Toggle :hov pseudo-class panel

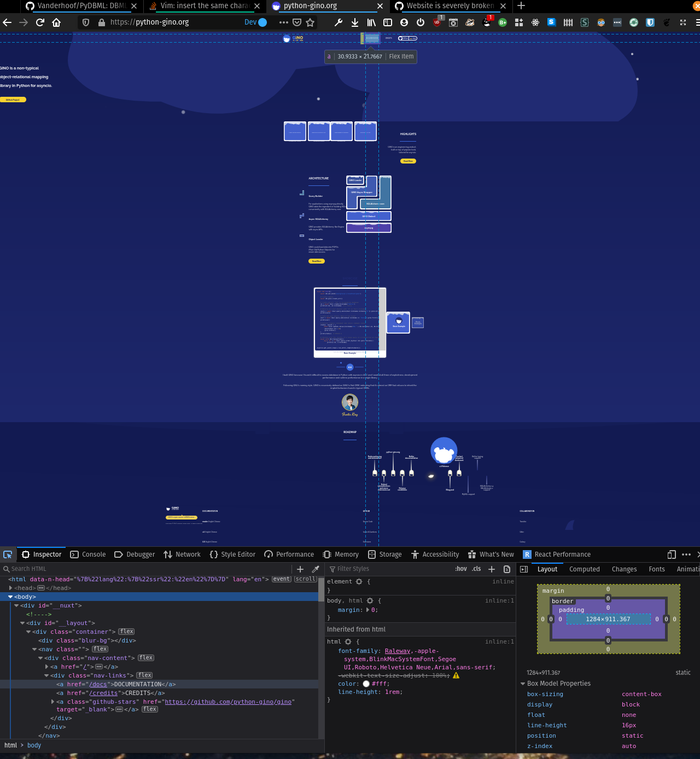461,569
